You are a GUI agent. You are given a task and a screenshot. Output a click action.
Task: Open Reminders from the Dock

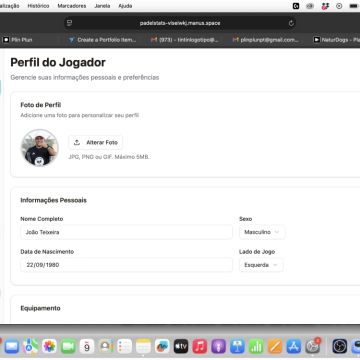[125, 347]
